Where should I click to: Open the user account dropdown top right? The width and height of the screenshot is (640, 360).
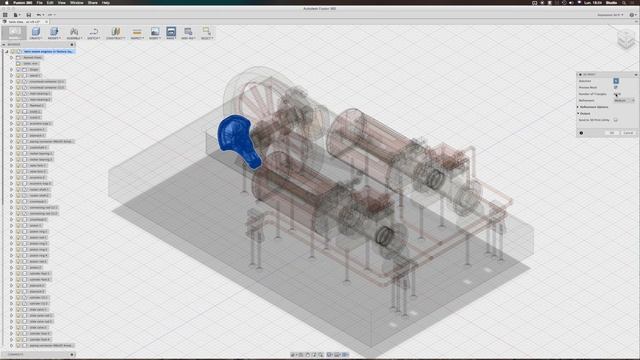[x=611, y=15]
